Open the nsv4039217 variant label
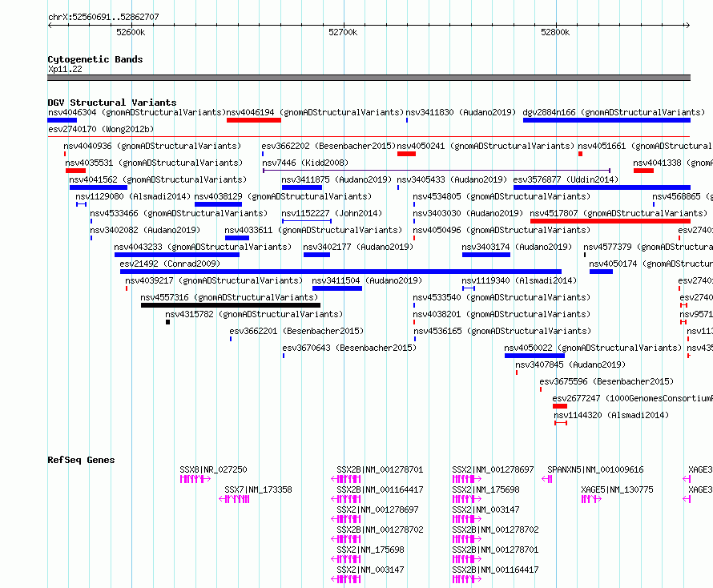 [x=214, y=280]
